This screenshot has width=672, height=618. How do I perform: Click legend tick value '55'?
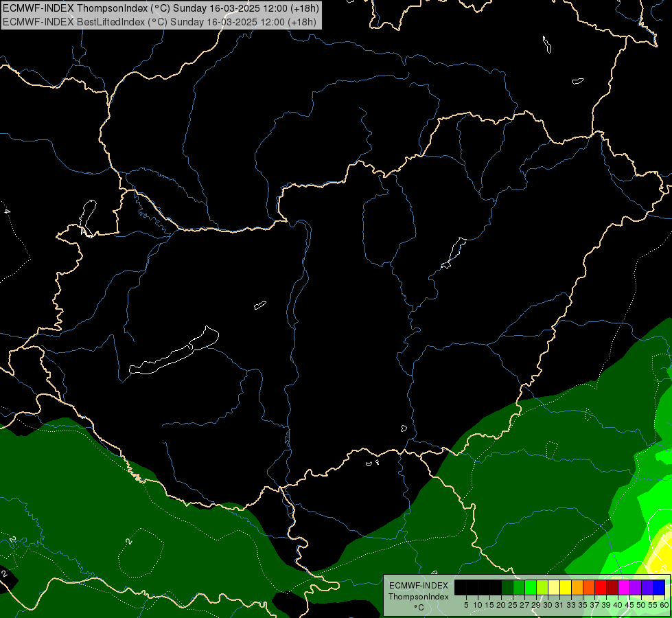tap(653, 605)
